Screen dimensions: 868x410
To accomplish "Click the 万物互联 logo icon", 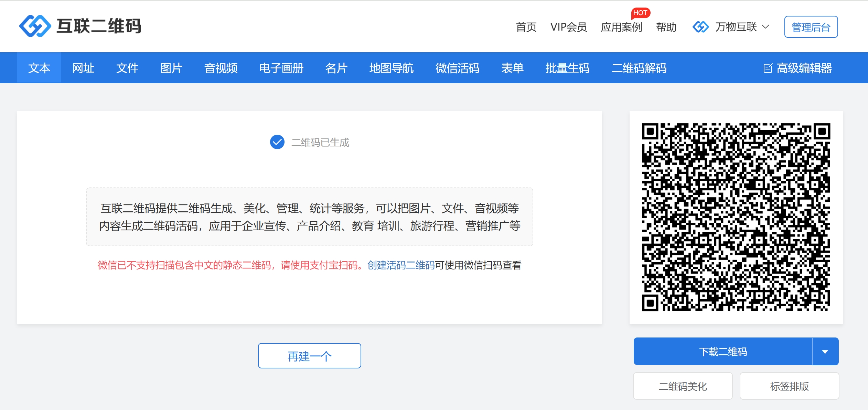I will click(701, 27).
